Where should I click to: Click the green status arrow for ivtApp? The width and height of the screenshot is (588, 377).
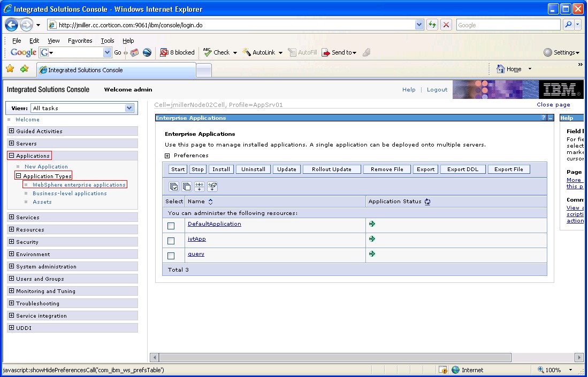pyautogui.click(x=372, y=239)
